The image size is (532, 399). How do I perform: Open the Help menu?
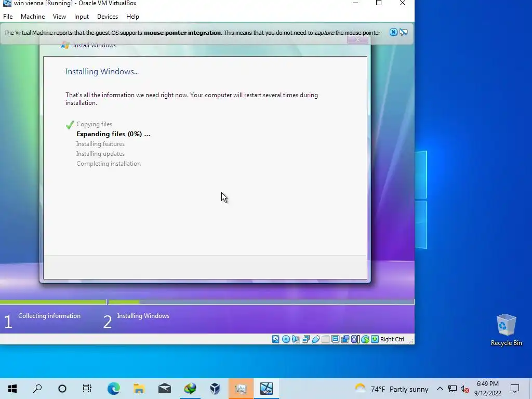tap(132, 17)
